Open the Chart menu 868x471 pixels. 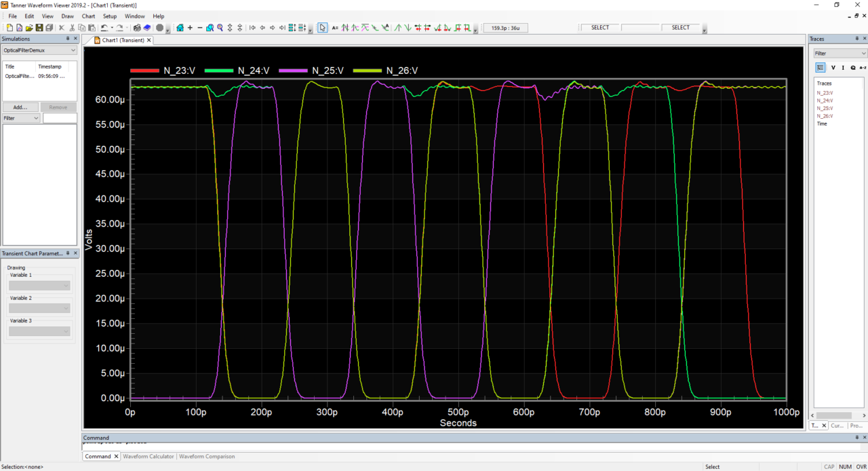[x=88, y=16]
